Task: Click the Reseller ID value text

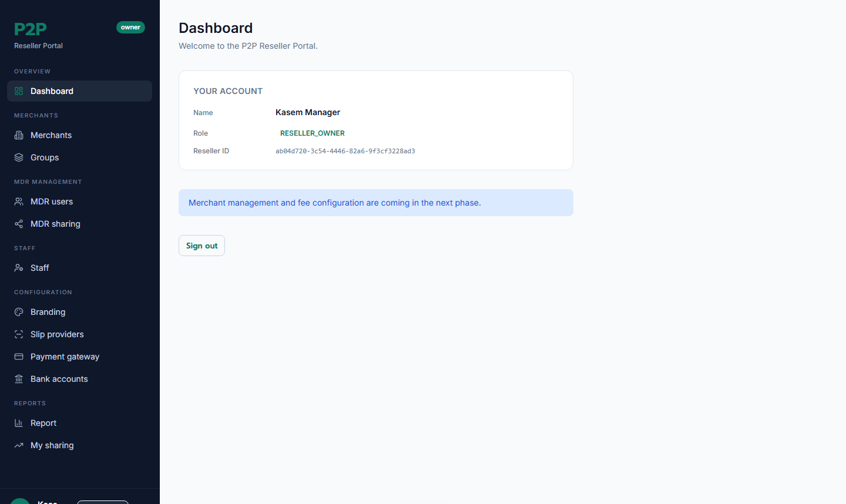Action: [x=345, y=151]
